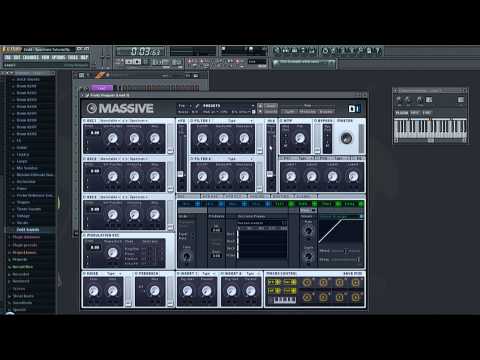This screenshot has width=480, height=360.
Task: Click the first Insert 1 knob
Action: point(187,291)
